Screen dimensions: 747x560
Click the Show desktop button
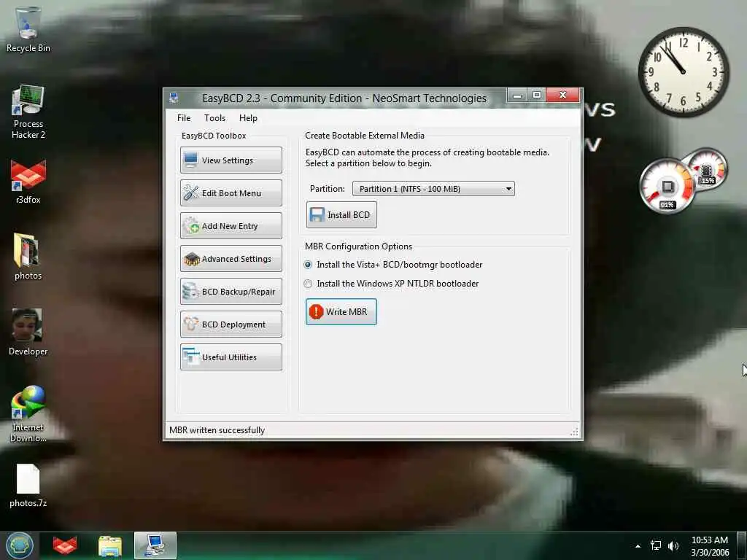pos(741,545)
